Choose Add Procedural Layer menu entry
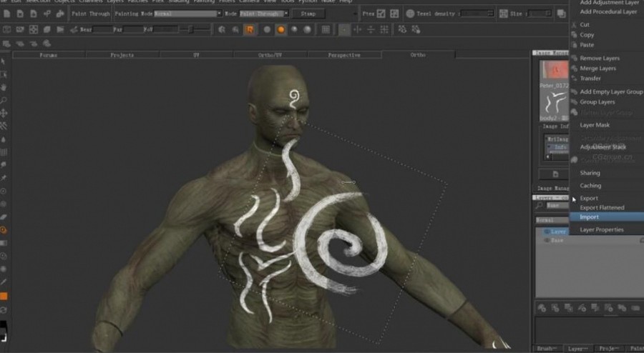 pos(608,12)
